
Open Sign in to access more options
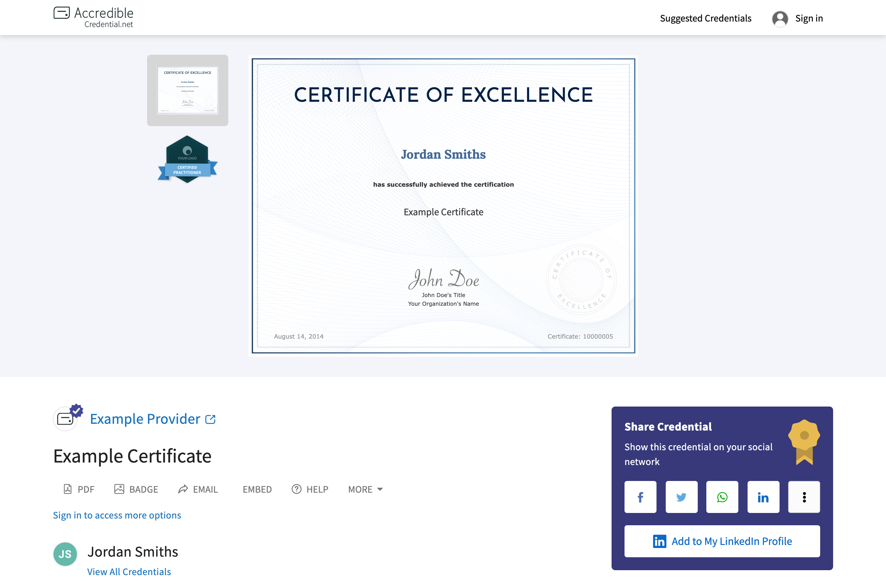pos(117,515)
